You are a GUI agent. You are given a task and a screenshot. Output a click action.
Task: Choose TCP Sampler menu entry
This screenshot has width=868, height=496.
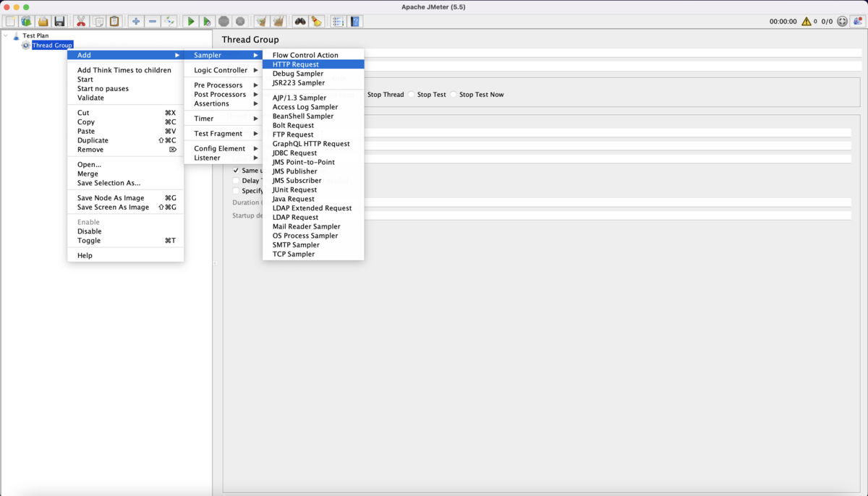pyautogui.click(x=313, y=254)
